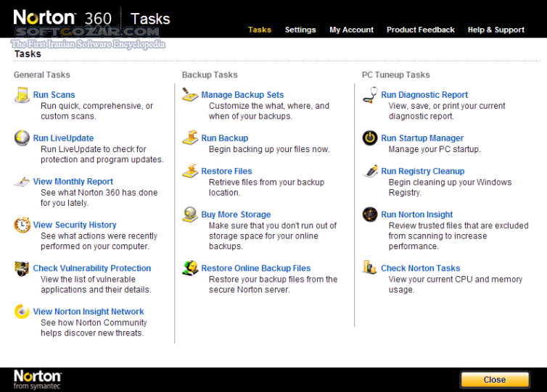
Task: Click the Norton 360 header logo
Action: point(63,18)
